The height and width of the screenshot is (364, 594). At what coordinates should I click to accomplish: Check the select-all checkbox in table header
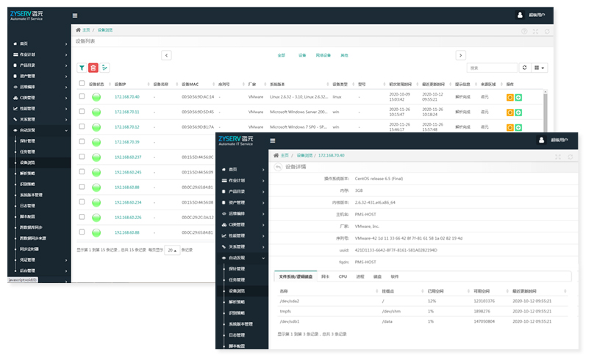point(82,84)
